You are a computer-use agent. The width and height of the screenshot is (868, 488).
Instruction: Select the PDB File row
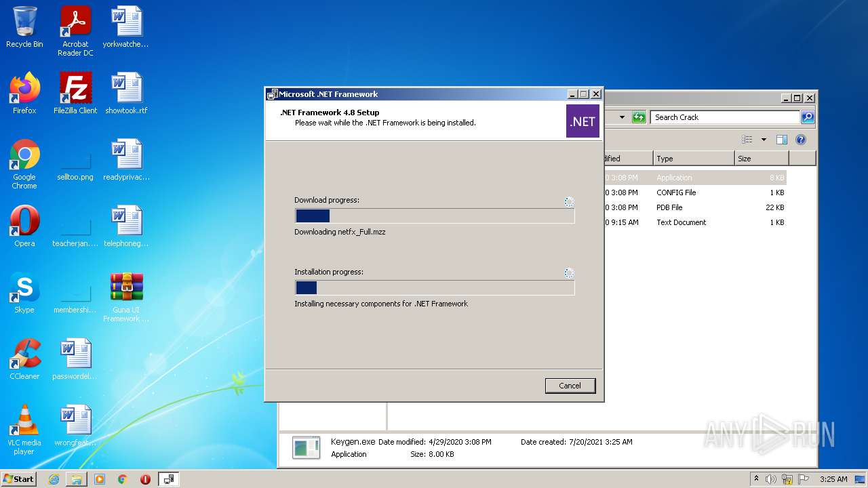695,207
